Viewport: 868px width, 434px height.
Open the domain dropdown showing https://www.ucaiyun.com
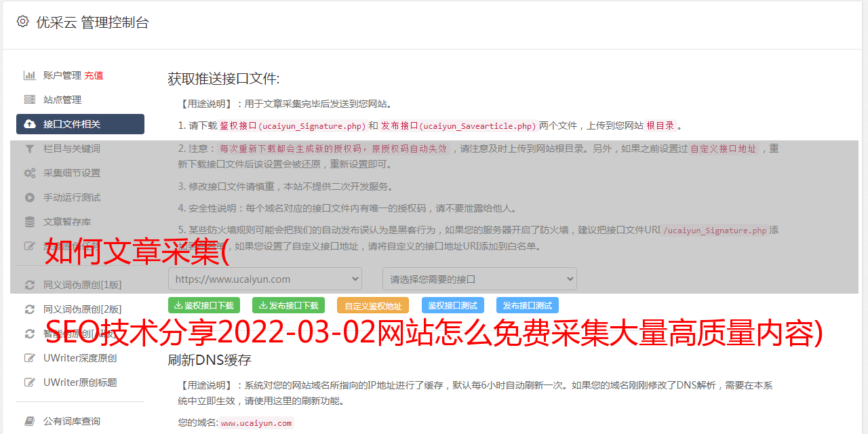click(265, 279)
